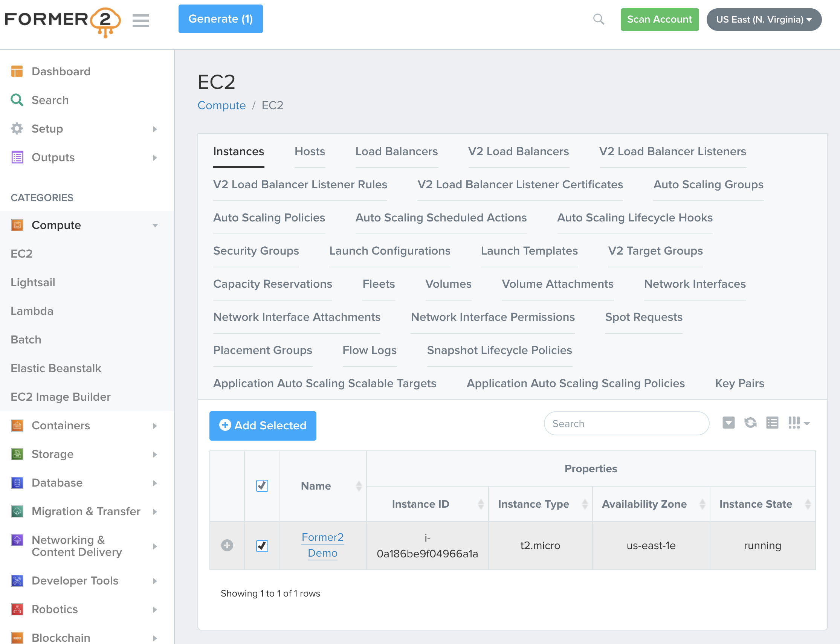
Task: Click the table Search input field
Action: [626, 424]
